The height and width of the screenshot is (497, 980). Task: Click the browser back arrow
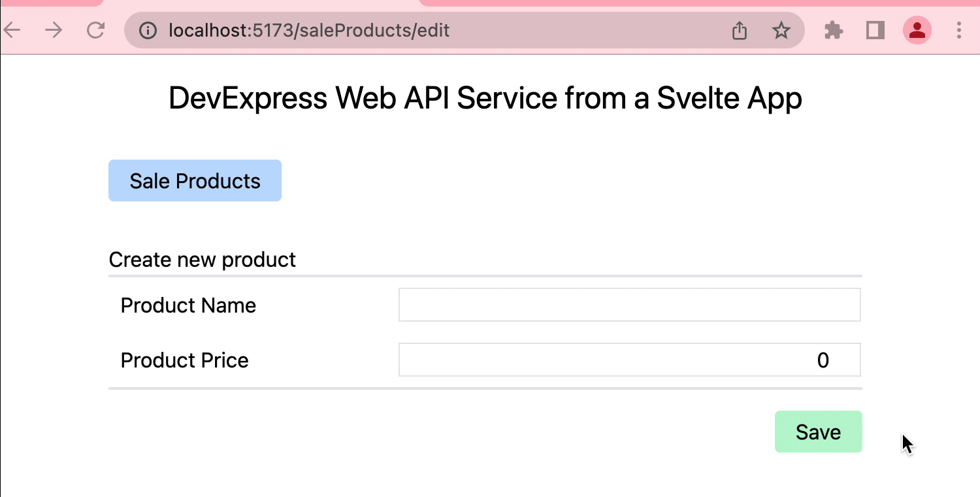[x=12, y=30]
